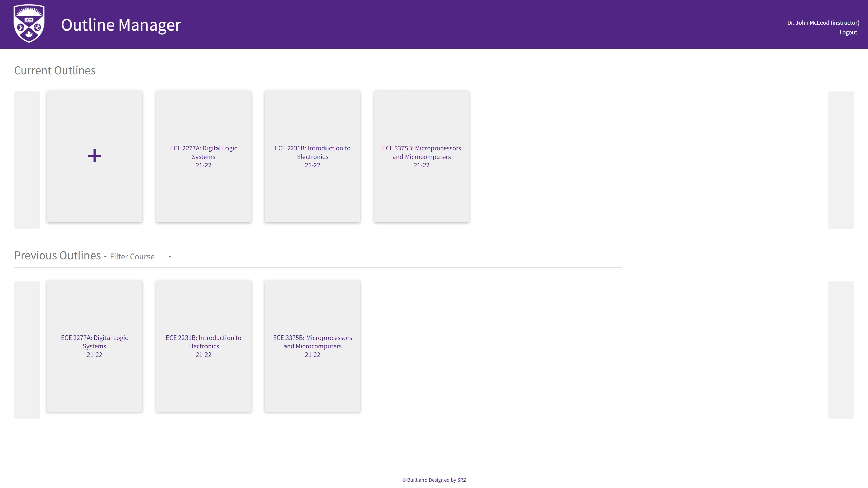Click the Current Outlines heading

55,70
